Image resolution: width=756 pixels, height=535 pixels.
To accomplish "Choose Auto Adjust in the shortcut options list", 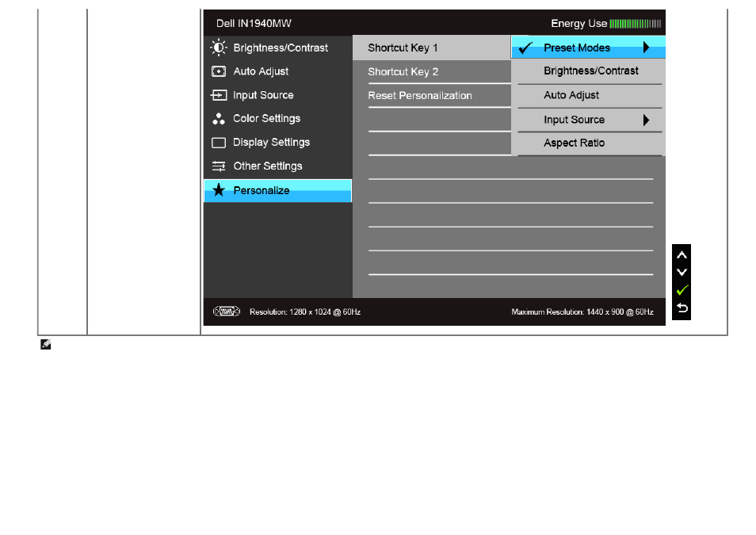I will pyautogui.click(x=588, y=96).
